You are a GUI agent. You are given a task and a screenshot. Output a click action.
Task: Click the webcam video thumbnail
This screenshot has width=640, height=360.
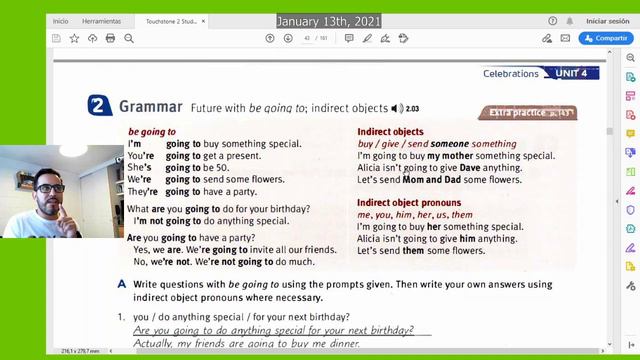click(x=62, y=191)
